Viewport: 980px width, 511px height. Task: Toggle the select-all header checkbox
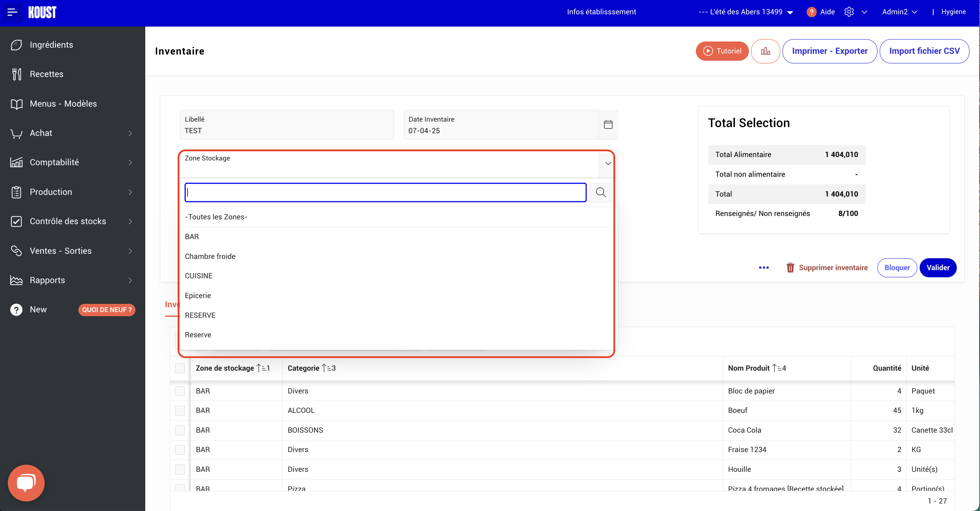pyautogui.click(x=180, y=368)
